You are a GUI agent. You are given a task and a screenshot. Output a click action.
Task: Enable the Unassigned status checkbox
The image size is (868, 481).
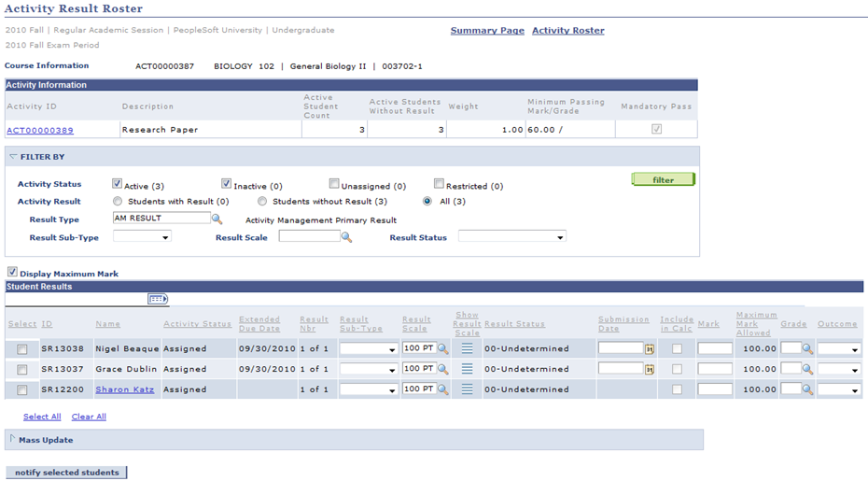(334, 183)
